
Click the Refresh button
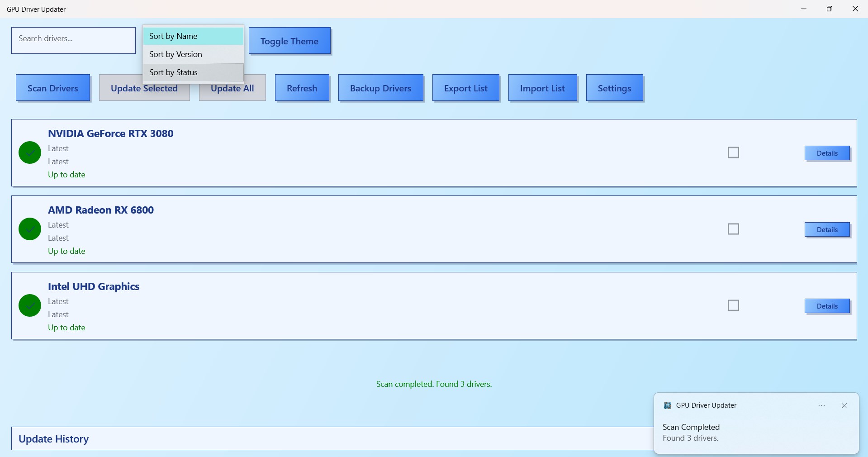pyautogui.click(x=302, y=88)
